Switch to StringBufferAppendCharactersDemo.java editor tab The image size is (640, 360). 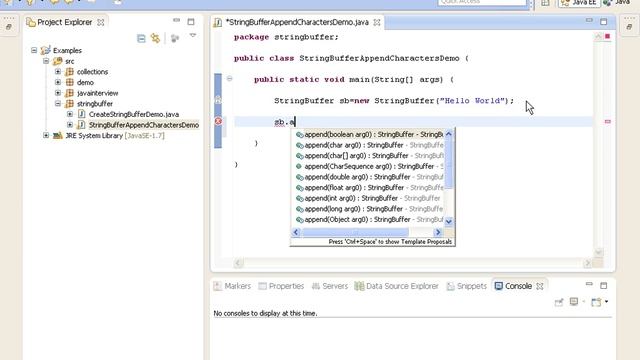pyautogui.click(x=297, y=22)
